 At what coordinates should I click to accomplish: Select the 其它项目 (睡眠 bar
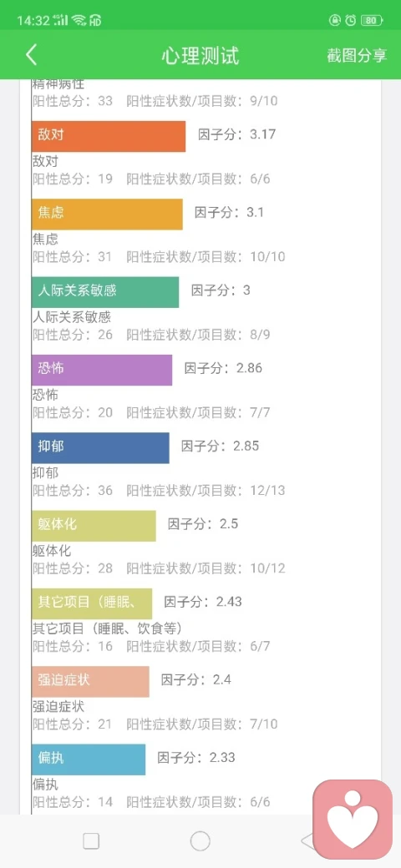click(92, 603)
